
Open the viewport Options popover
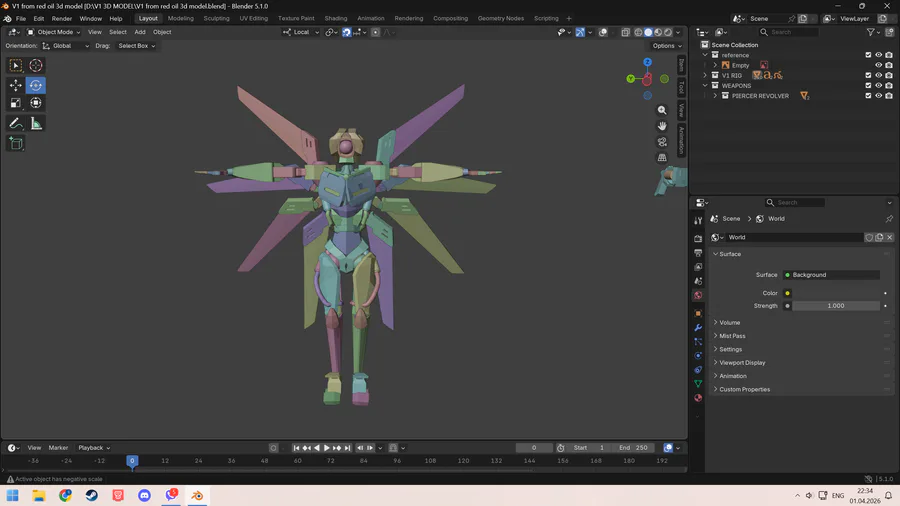click(x=664, y=46)
